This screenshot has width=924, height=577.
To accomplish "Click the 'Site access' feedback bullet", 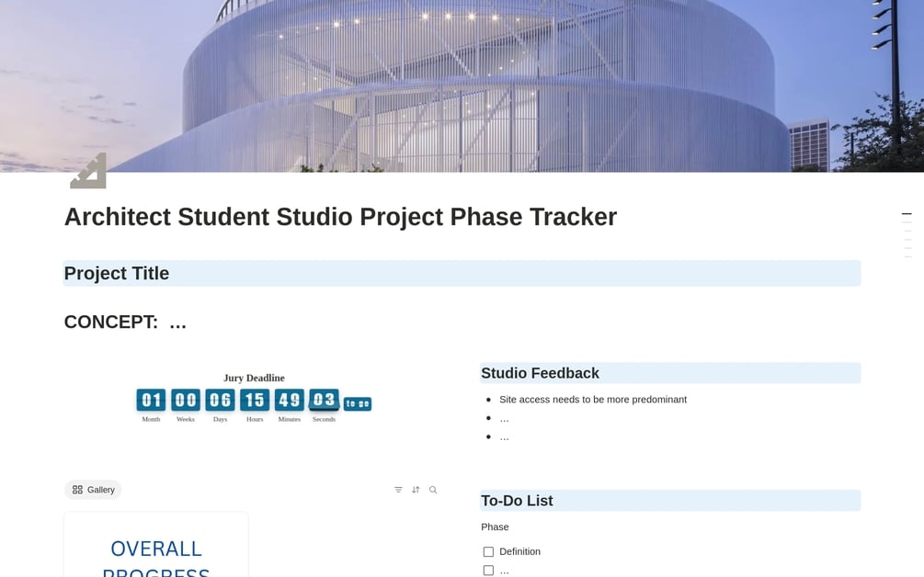I will click(593, 399).
